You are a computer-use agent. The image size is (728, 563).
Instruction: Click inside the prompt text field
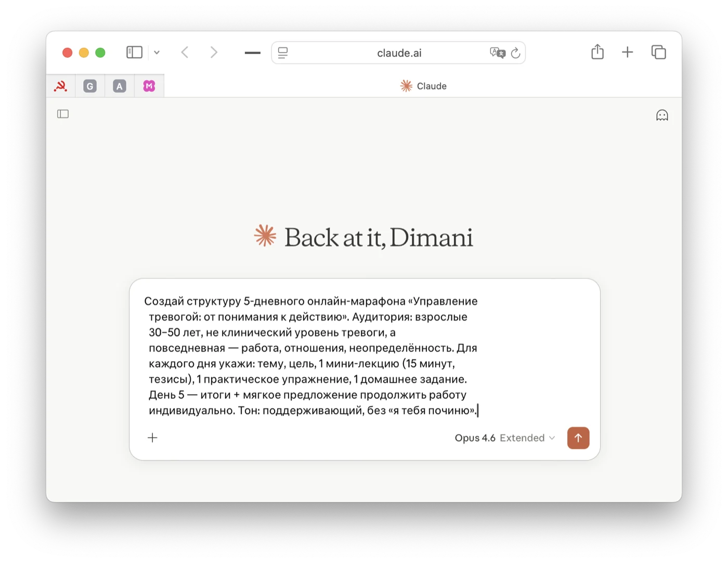tap(312, 356)
